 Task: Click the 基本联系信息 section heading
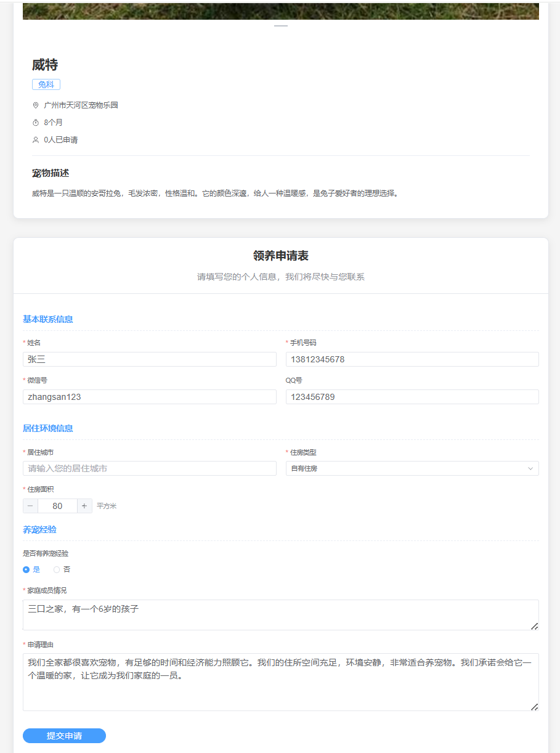coord(48,319)
